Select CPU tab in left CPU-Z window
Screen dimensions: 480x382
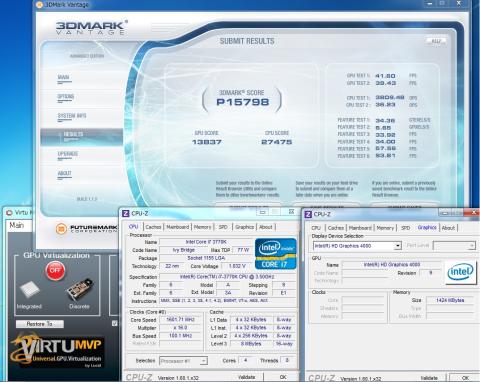(133, 227)
